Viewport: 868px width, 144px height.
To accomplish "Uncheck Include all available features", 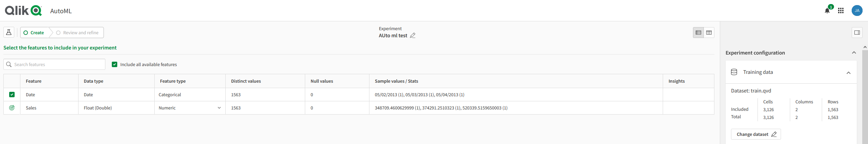I will (x=115, y=64).
